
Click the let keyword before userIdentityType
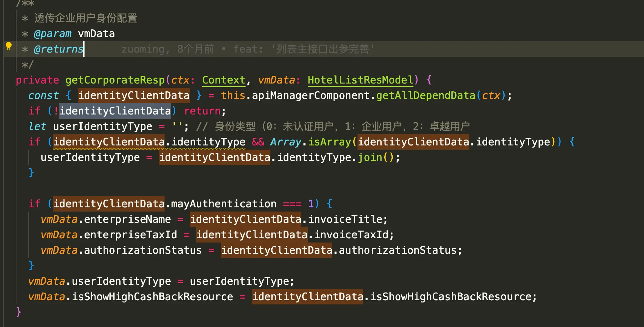point(37,126)
